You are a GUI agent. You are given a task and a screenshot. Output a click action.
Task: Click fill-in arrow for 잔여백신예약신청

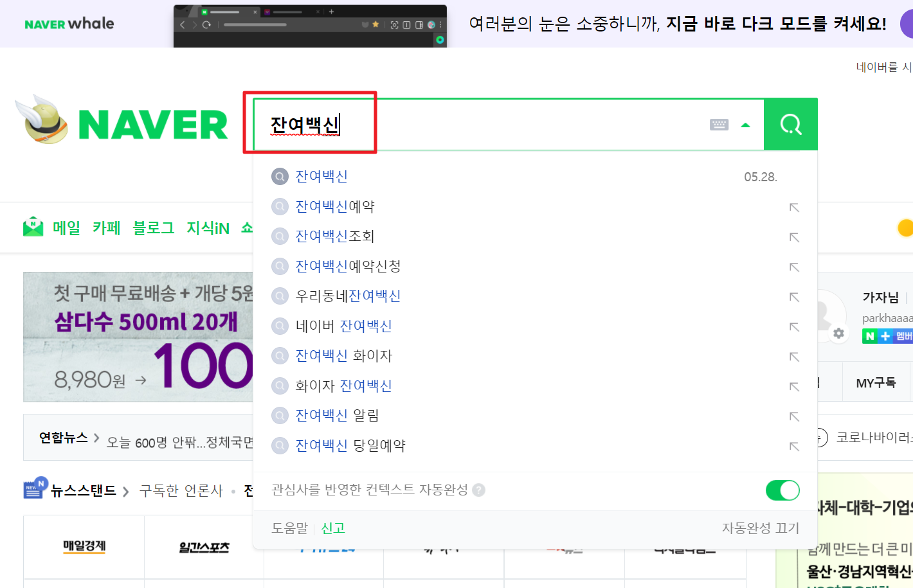pyautogui.click(x=794, y=267)
